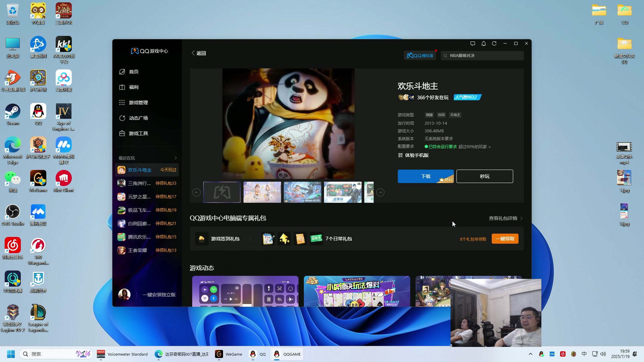Click the taskbar 搜索 search box
The height and width of the screenshot is (362, 644).
tap(56, 354)
